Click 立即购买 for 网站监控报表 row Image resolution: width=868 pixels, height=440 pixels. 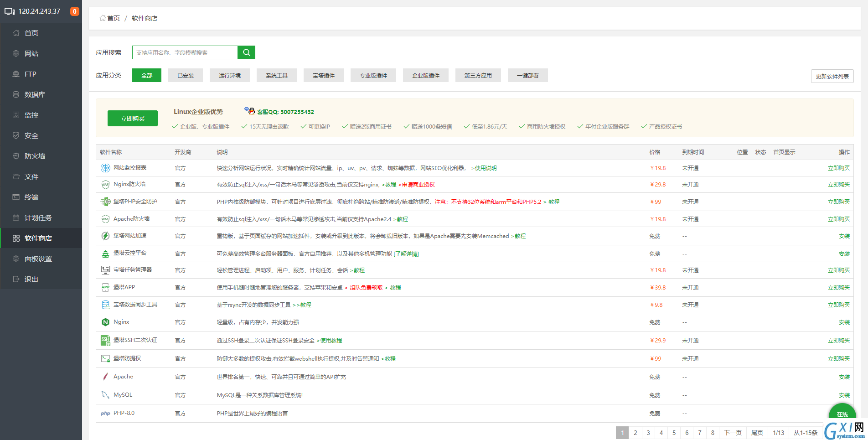[839, 168]
